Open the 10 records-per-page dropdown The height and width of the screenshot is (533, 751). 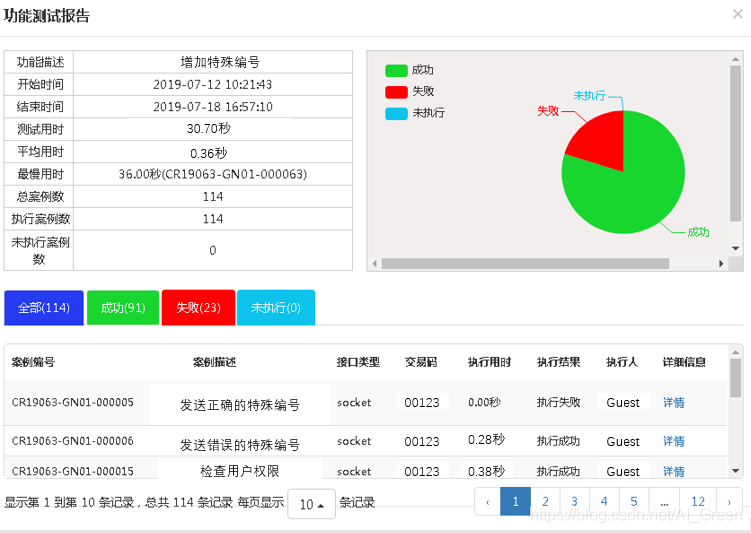[311, 504]
